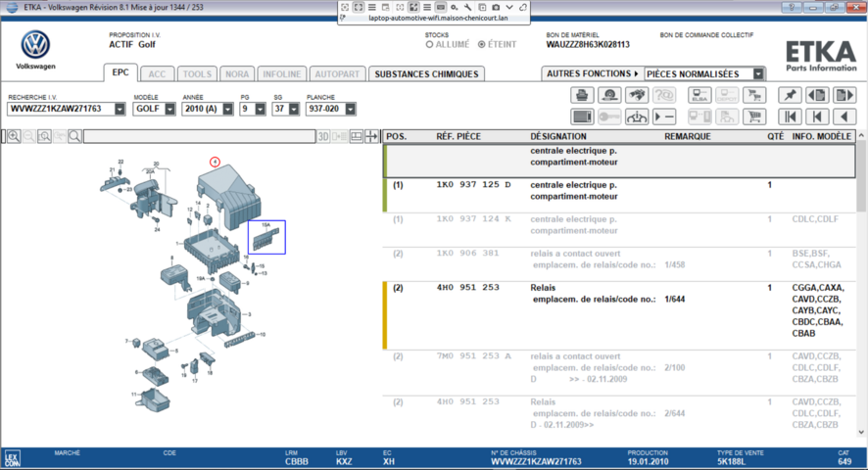Click the DÉSIGNATION column header
The height and width of the screenshot is (470, 868).
click(x=558, y=136)
